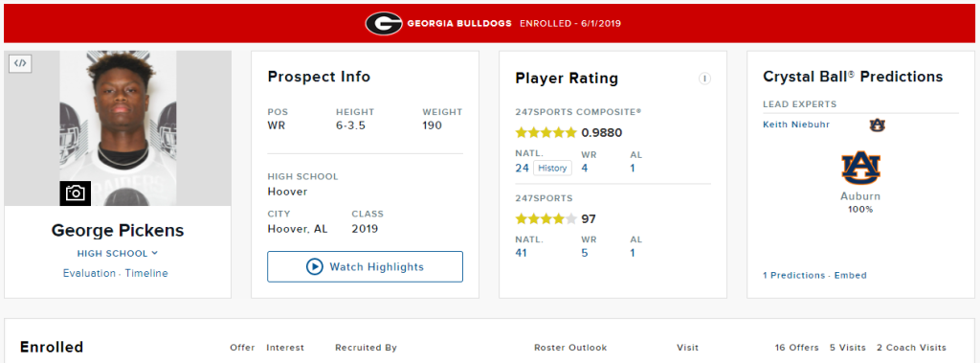Click the Embed link for predictions
The width and height of the screenshot is (980, 363).
[851, 276]
